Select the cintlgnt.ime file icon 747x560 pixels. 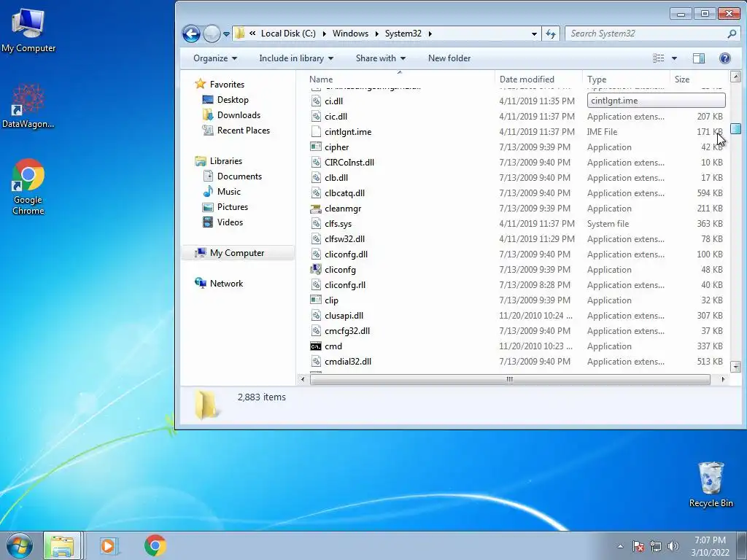(316, 131)
